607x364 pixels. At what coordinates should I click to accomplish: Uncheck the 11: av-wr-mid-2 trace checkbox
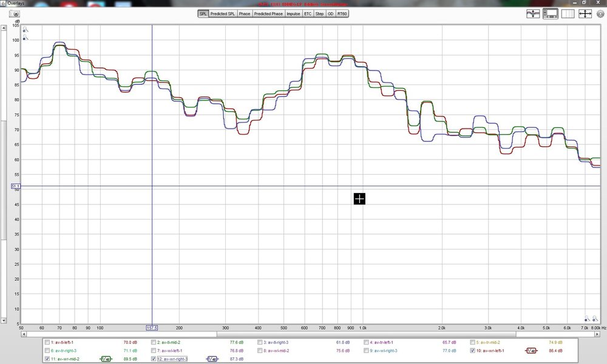click(x=47, y=359)
